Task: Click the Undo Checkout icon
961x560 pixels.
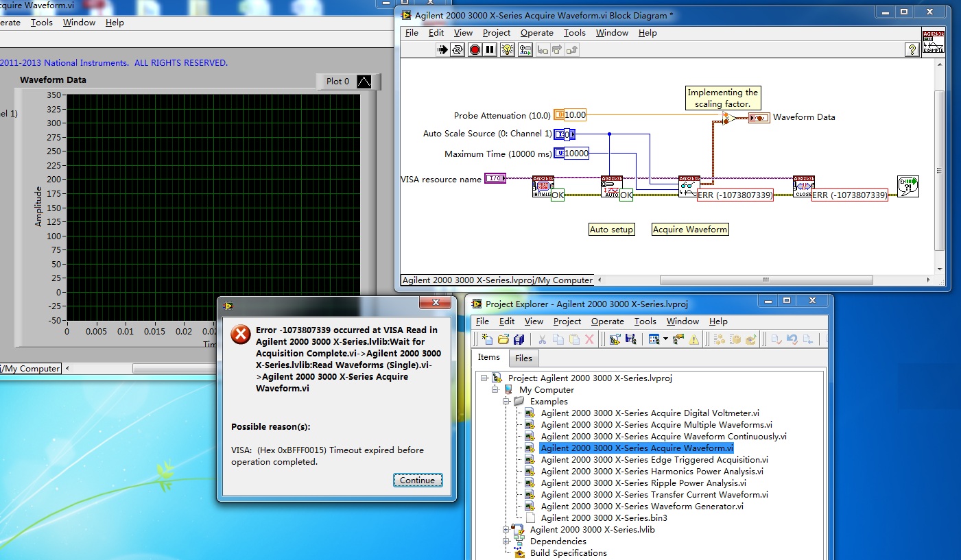Action: pyautogui.click(x=792, y=339)
